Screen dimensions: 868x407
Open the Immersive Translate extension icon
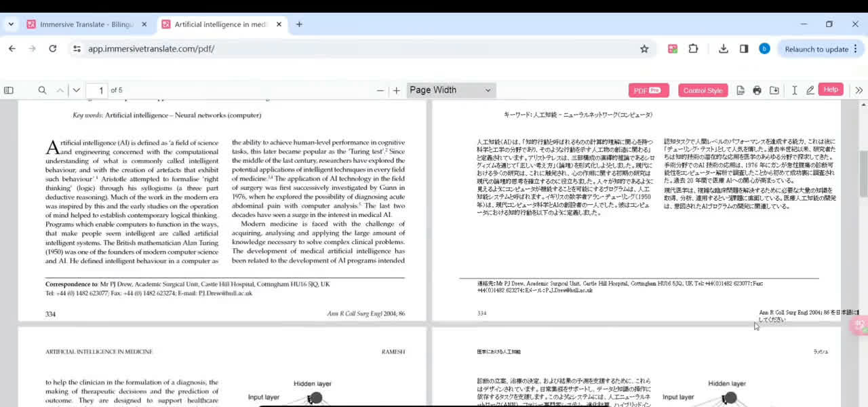(673, 49)
